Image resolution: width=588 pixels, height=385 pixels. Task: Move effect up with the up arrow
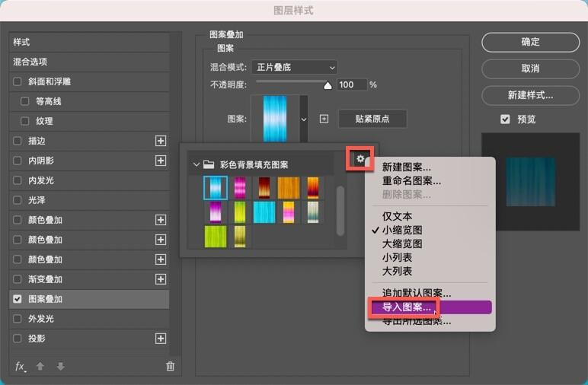point(40,366)
